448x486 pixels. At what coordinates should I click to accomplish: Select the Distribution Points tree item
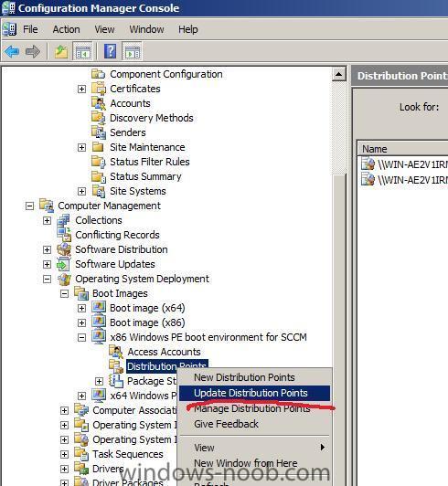[x=166, y=366]
